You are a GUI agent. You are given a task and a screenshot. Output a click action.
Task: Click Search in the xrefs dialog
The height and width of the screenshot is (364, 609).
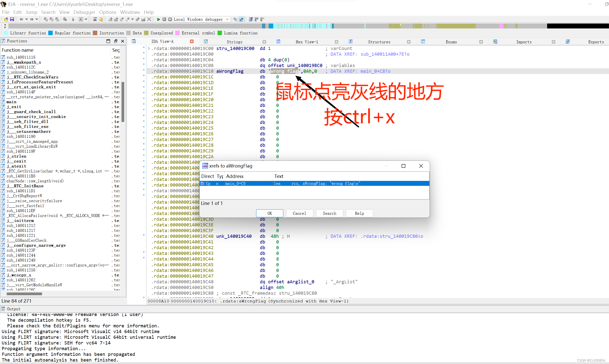click(329, 213)
